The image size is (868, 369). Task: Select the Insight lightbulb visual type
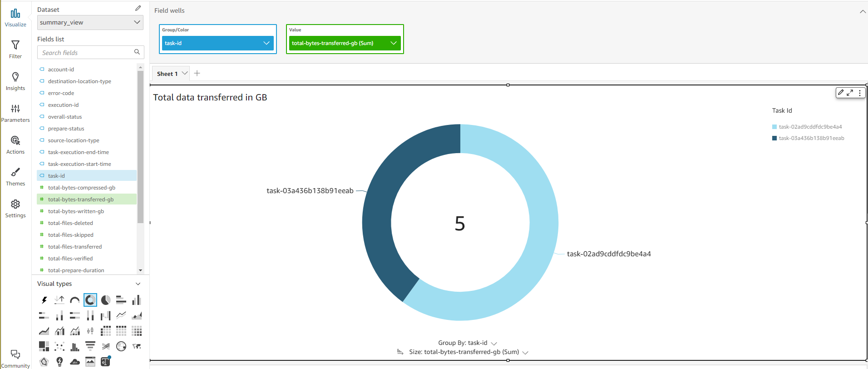point(59,362)
